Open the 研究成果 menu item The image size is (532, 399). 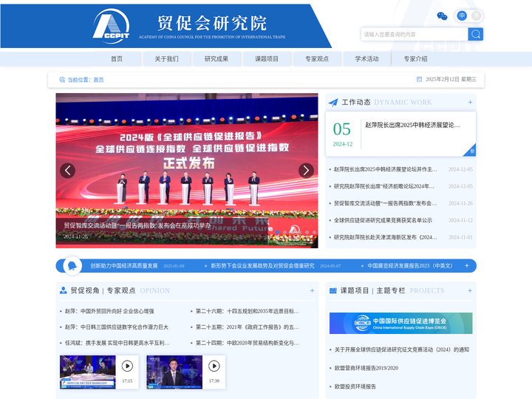(x=216, y=58)
